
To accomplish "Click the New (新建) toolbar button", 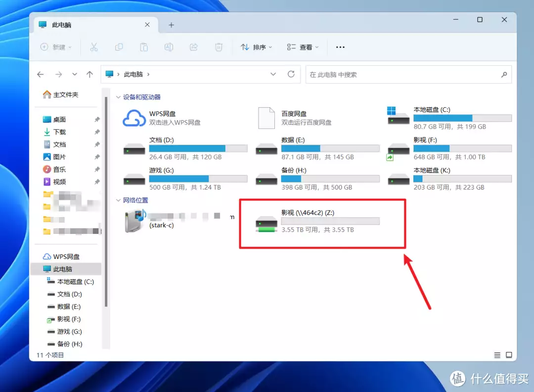I will click(x=56, y=47).
